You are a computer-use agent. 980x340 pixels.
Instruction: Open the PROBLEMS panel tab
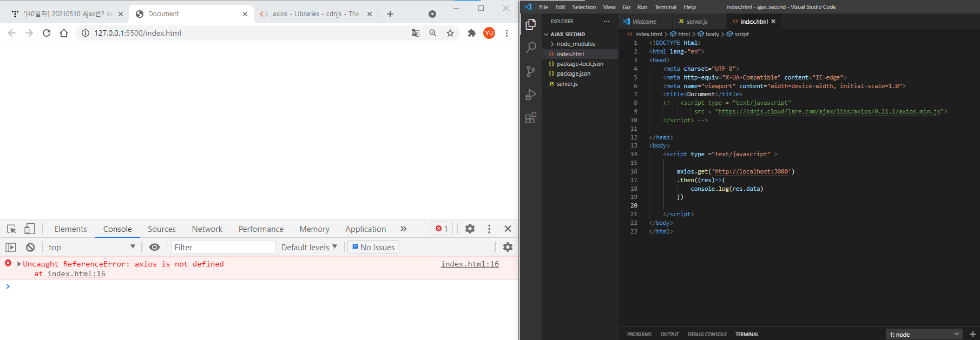639,334
